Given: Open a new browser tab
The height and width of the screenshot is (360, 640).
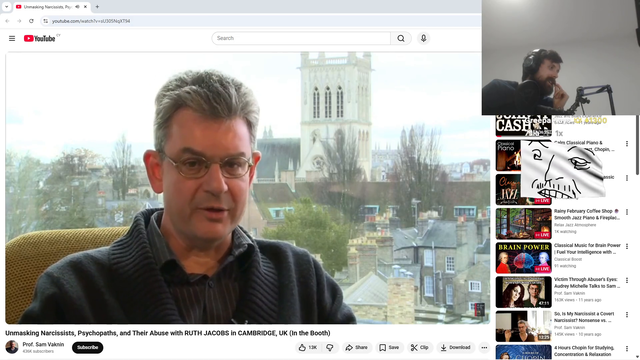Looking at the screenshot, I should point(97,7).
